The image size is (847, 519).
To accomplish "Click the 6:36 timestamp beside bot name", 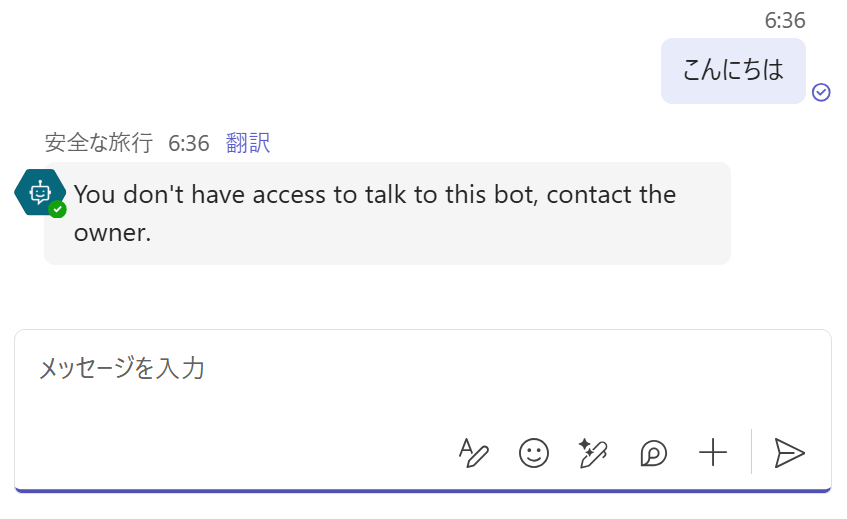I will pyautogui.click(x=189, y=143).
